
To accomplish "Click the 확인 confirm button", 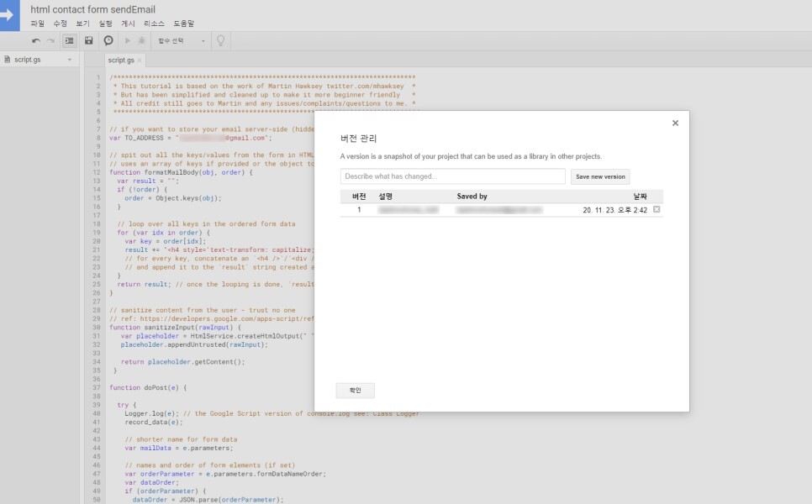I will (x=356, y=390).
